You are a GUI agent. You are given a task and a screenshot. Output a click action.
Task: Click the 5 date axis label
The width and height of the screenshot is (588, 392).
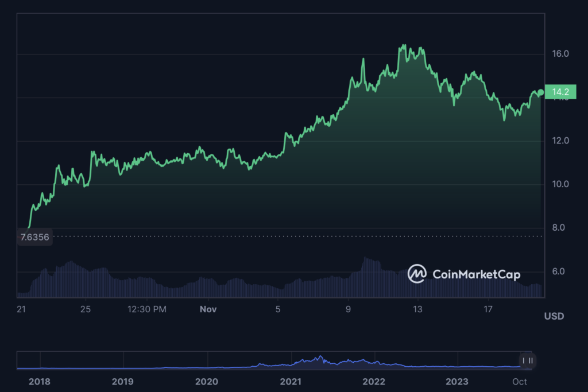pos(278,309)
